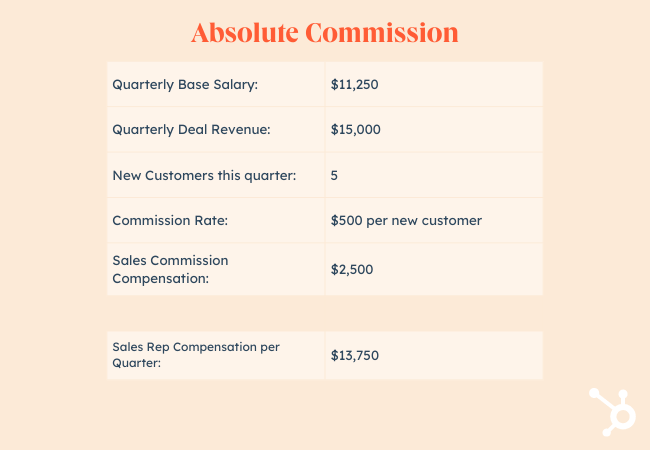This screenshot has height=450, width=650.
Task: Click "Quarter:" in the bottom table label
Action: pos(137,363)
